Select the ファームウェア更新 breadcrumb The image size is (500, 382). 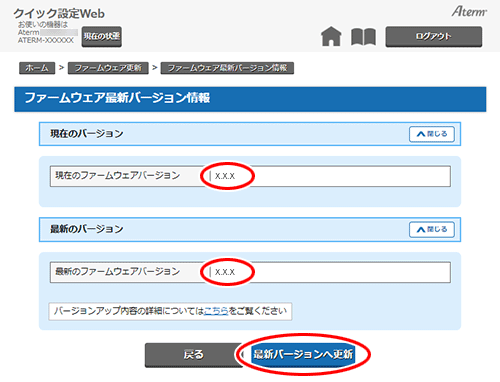point(108,68)
